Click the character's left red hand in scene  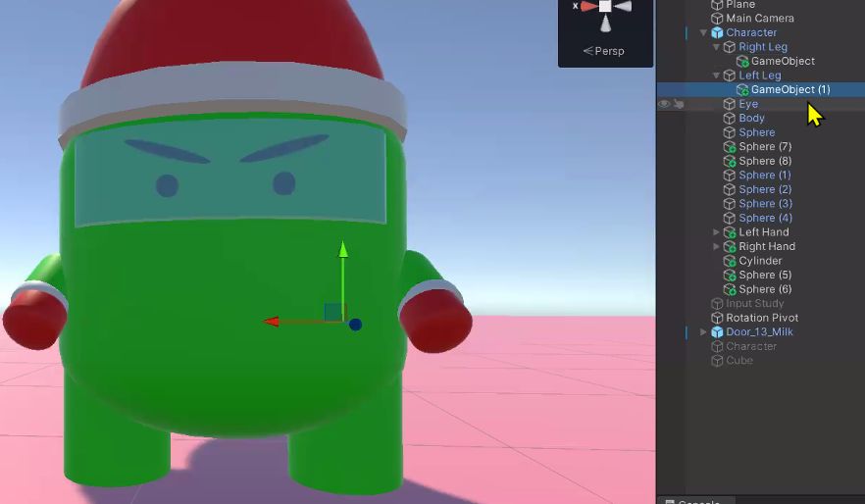(435, 323)
